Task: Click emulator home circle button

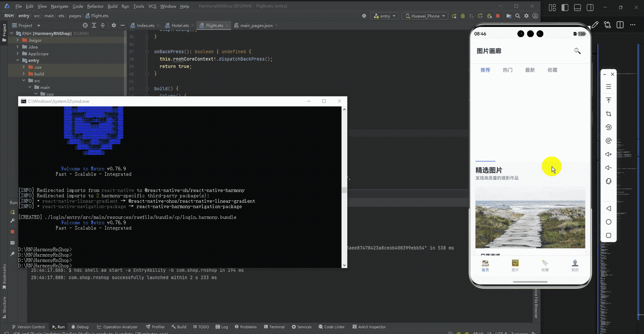Action: (x=609, y=222)
